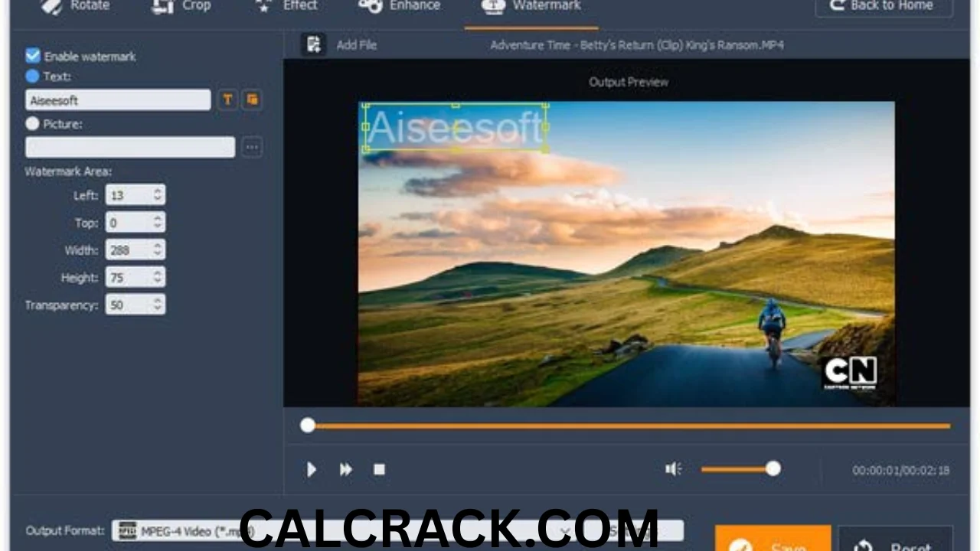The height and width of the screenshot is (551, 980).
Task: Click the video file name title
Action: tap(637, 45)
